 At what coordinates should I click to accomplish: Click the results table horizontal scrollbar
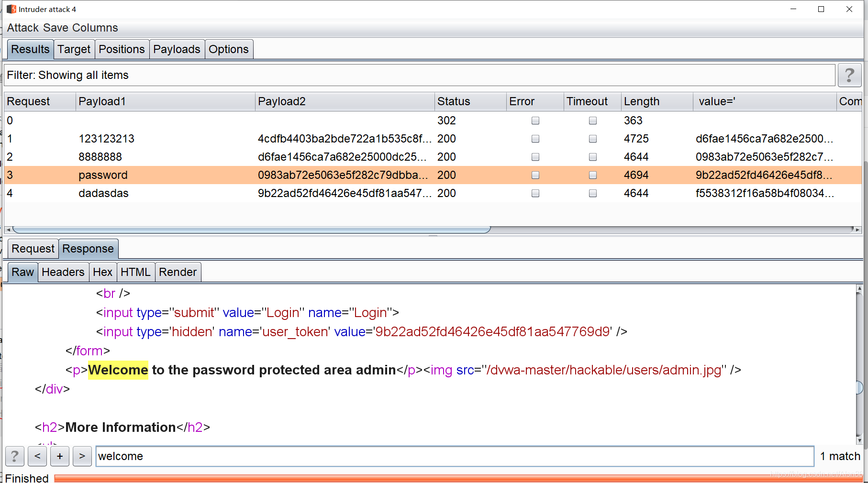252,230
